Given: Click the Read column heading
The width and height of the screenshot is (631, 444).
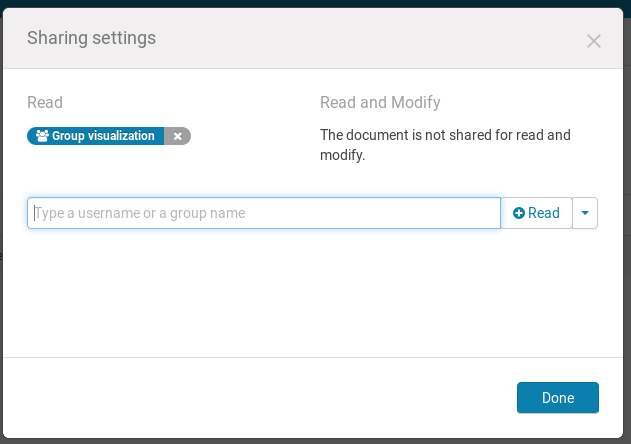Looking at the screenshot, I should tap(45, 102).
